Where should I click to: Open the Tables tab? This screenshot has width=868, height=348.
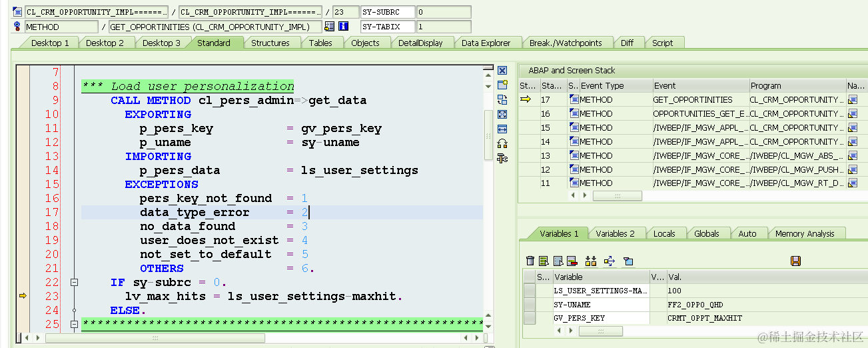coord(320,43)
